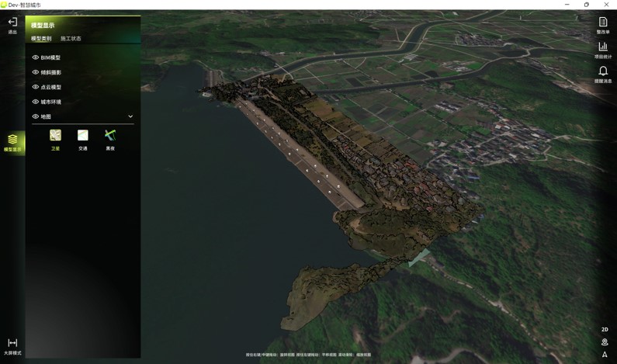
Task: Open 提醒消息 notification bell
Action: pos(603,71)
